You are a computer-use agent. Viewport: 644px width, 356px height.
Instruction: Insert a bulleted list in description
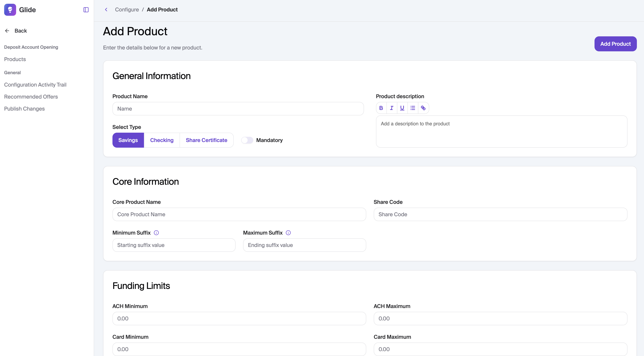pos(413,108)
